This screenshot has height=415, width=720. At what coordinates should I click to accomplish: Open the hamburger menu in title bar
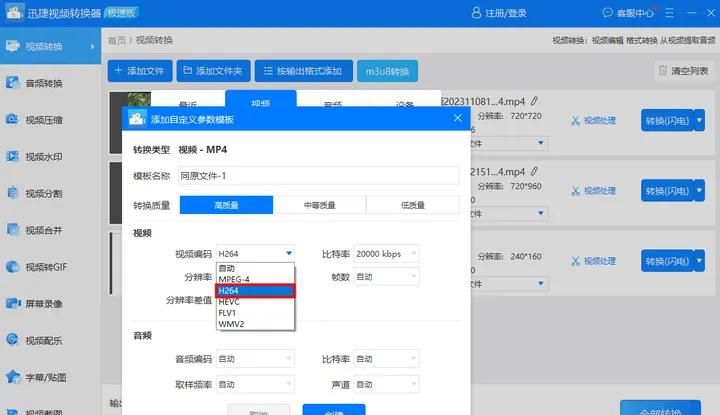pyautogui.click(x=669, y=13)
